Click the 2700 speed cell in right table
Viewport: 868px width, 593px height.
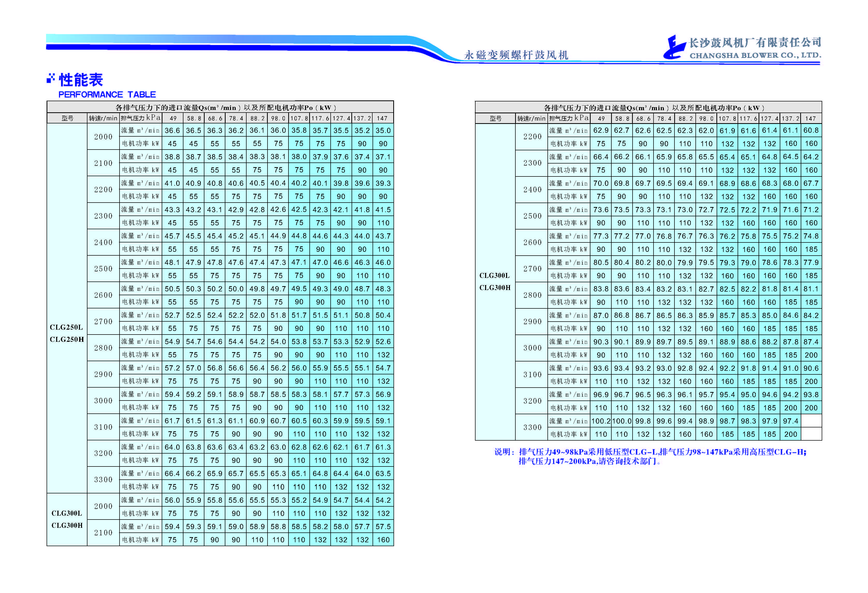coord(532,269)
